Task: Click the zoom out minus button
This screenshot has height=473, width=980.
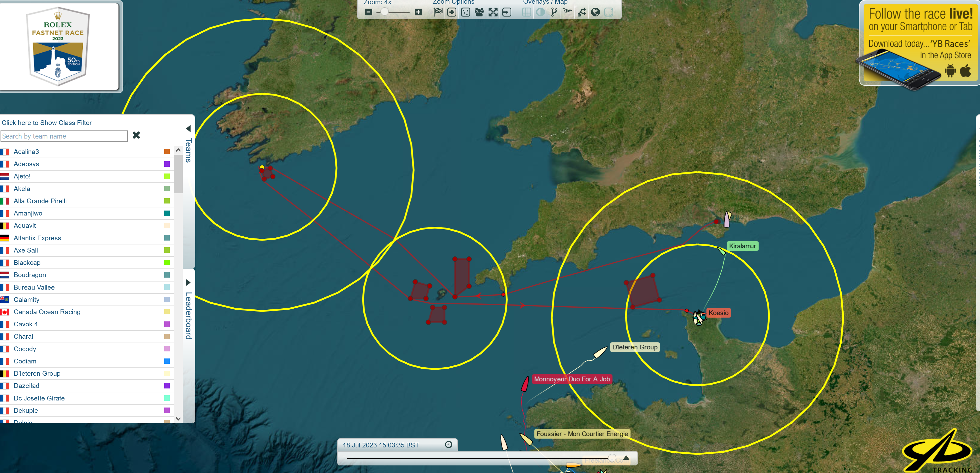Action: tap(368, 12)
